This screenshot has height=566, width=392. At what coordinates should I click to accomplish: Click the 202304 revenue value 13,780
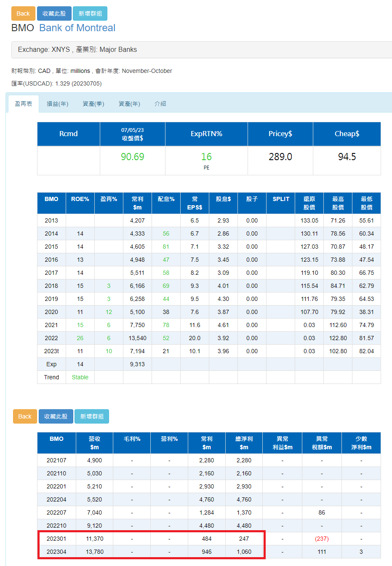click(x=95, y=552)
